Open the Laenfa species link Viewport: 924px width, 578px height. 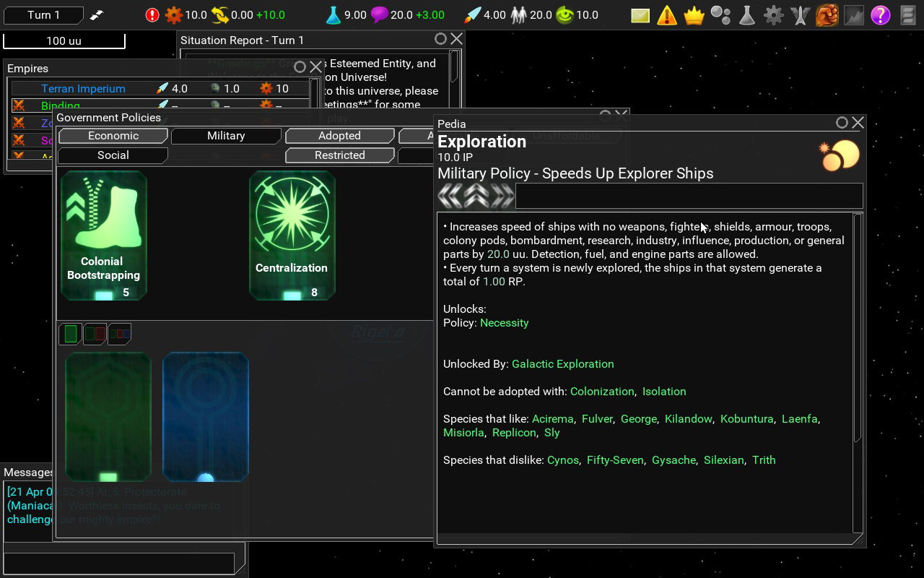tap(800, 419)
